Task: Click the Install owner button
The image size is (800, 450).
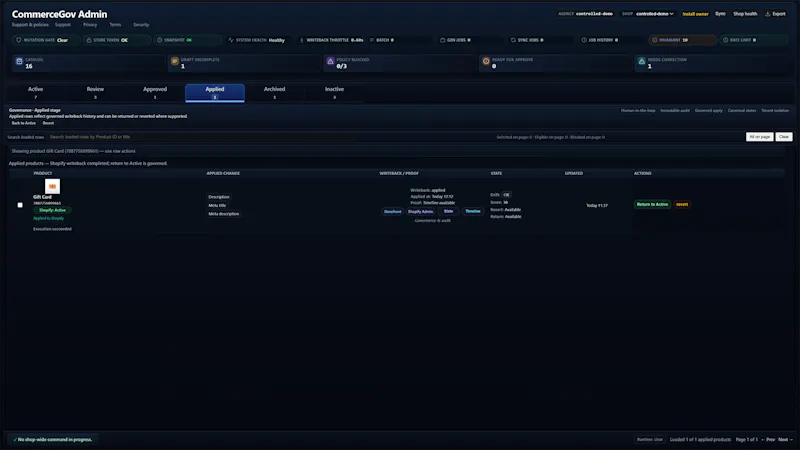Action: pyautogui.click(x=695, y=14)
